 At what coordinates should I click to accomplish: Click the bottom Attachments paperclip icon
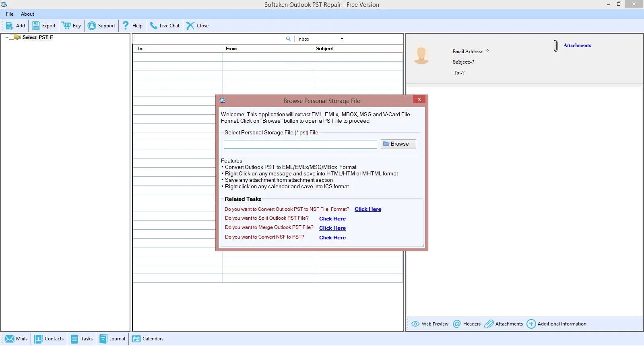click(x=489, y=324)
